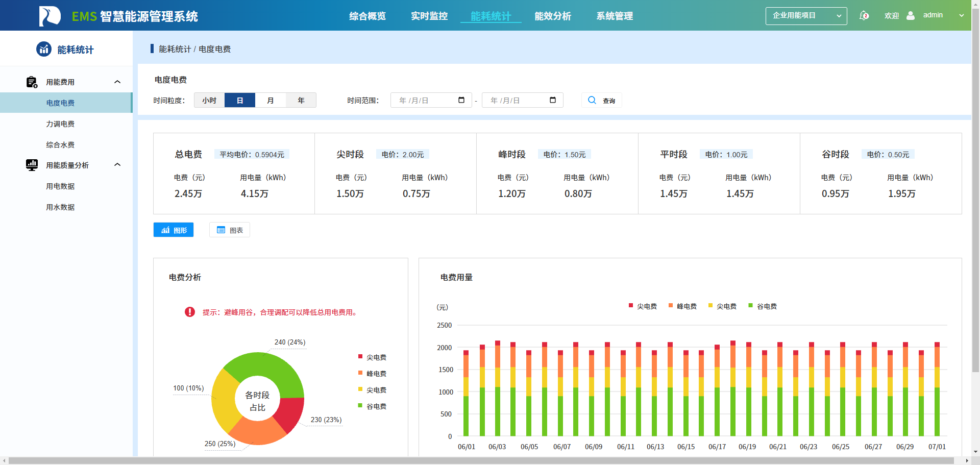The height and width of the screenshot is (465, 980).
Task: Click the yellow slice of the pie chart
Action: [224, 401]
